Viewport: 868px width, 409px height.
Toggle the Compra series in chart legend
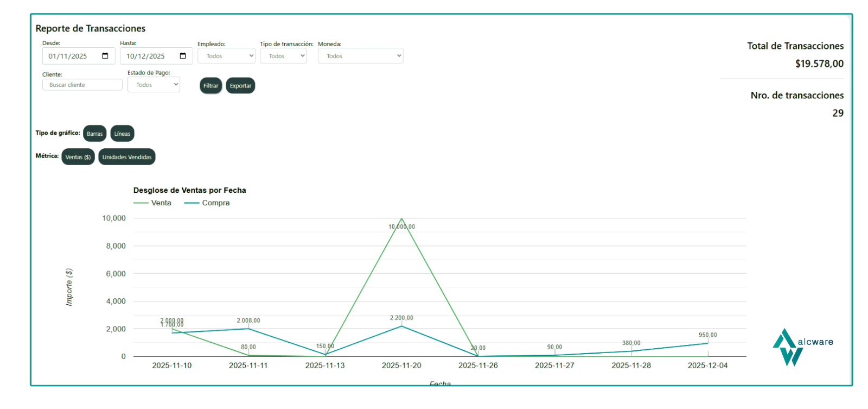(207, 203)
